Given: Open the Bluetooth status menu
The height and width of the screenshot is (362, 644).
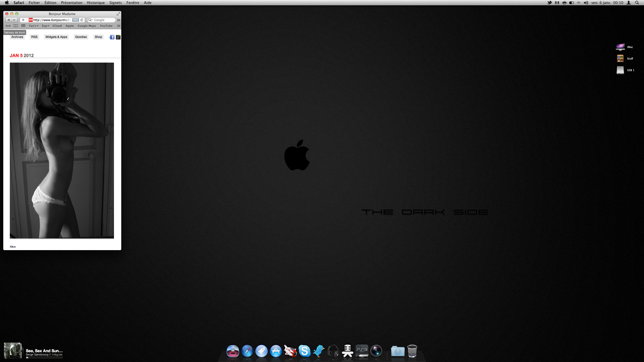Looking at the screenshot, I should pos(579,3).
